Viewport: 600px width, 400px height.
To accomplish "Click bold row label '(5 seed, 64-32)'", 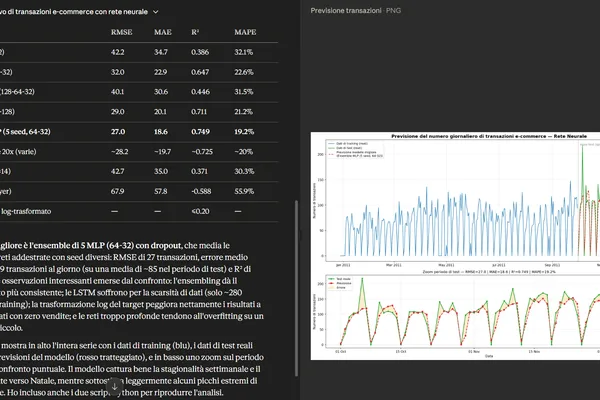I will click(x=27, y=132).
